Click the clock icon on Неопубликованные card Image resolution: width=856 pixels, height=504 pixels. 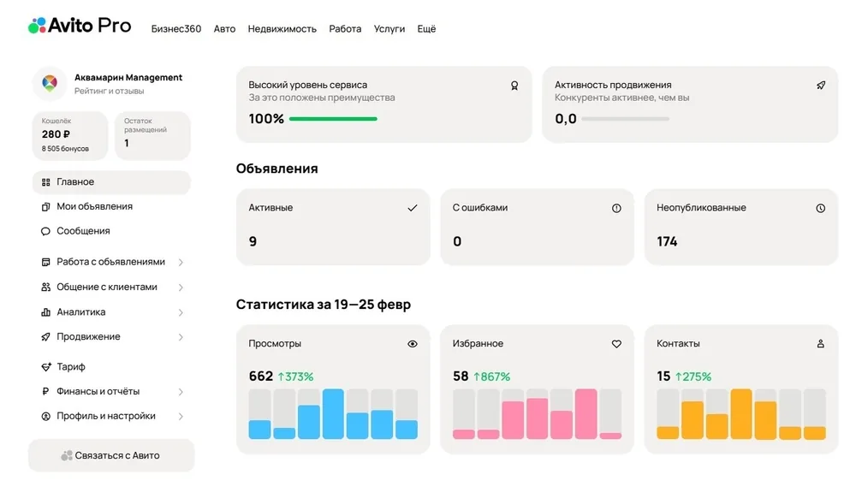pos(821,208)
